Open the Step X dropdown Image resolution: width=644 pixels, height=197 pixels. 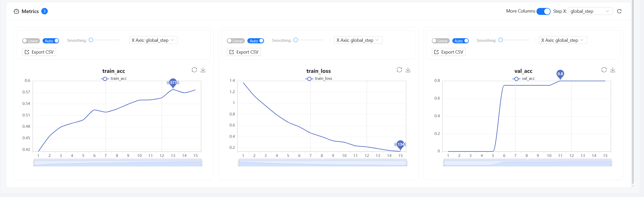click(590, 11)
